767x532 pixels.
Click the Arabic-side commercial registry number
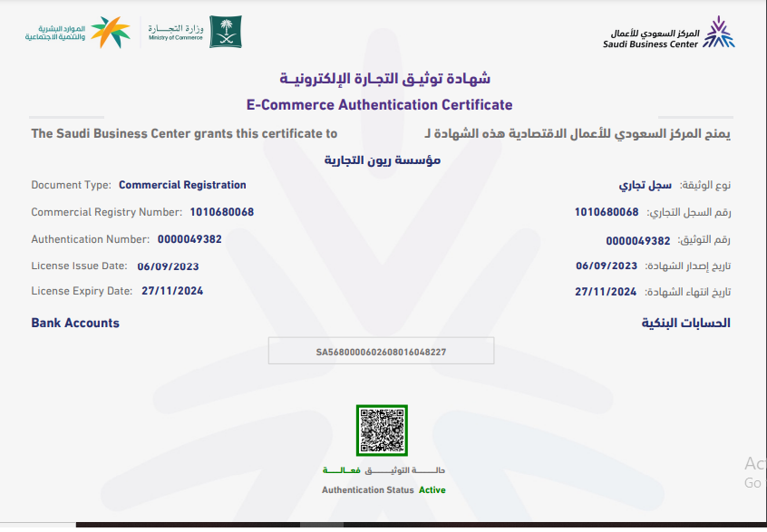click(607, 212)
